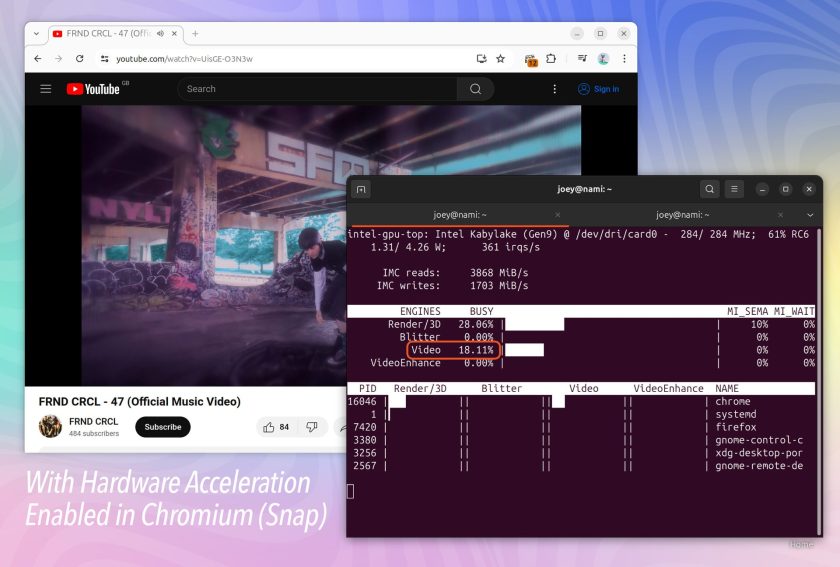Screen dimensions: 840x567
Task: Close second joey@nami terminal tab
Action: 780,215
